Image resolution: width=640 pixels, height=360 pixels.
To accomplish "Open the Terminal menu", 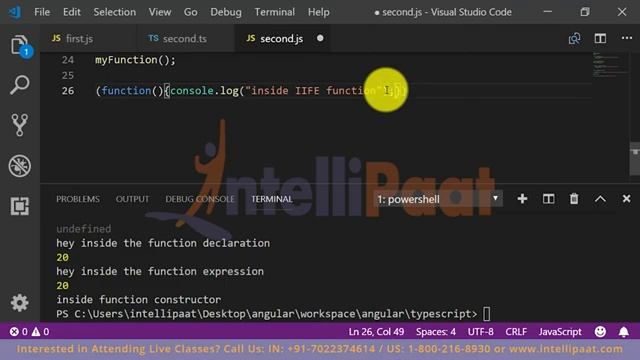I will [274, 12].
